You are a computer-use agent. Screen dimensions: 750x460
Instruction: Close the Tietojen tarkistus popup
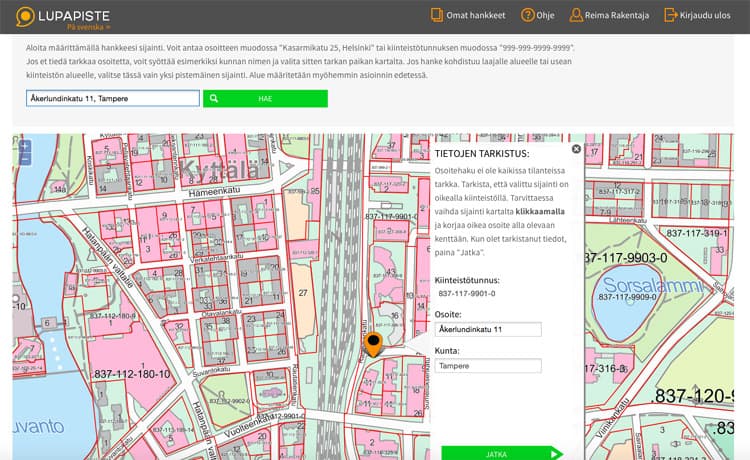click(576, 149)
